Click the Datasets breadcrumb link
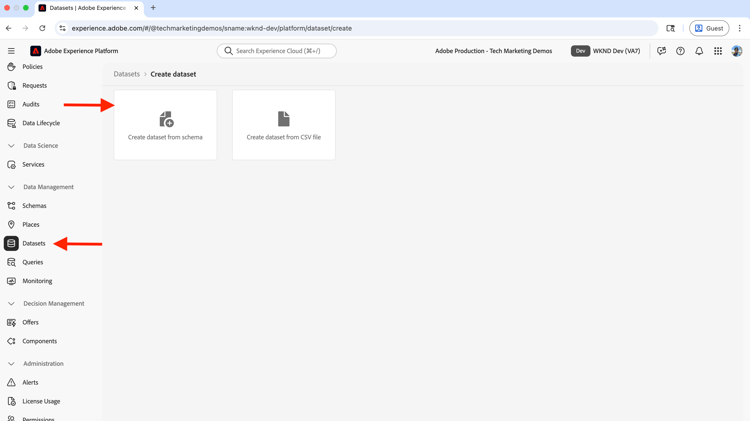 point(126,74)
